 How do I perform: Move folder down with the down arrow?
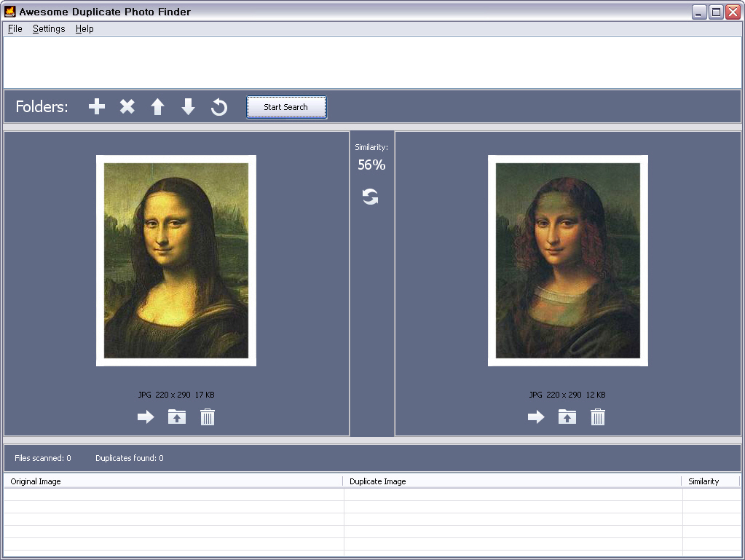pyautogui.click(x=188, y=107)
